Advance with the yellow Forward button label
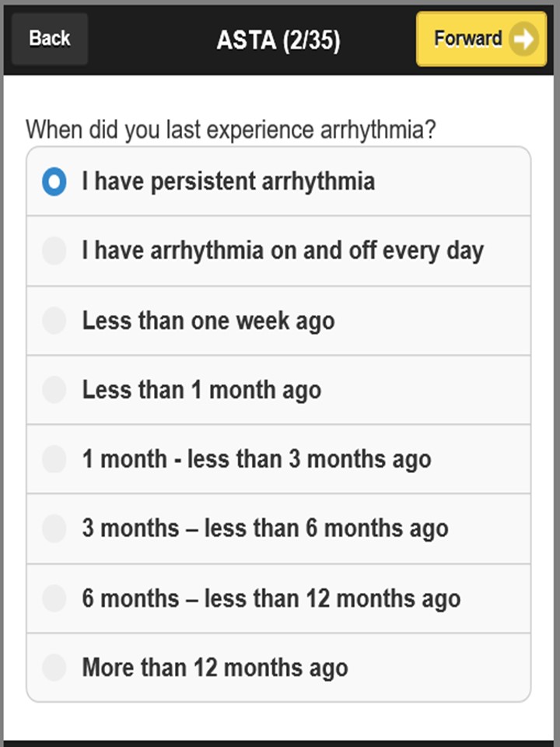This screenshot has height=747, width=560. coord(468,39)
